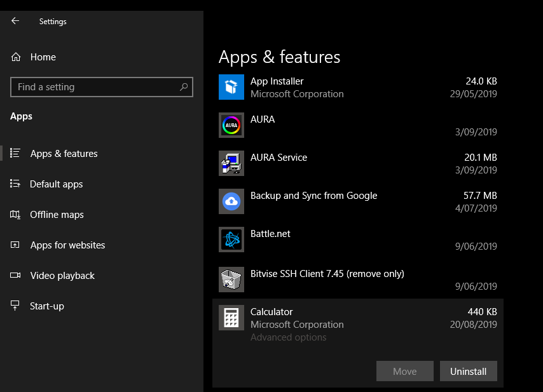
Task: Select Apps & features in sidebar
Action: (64, 154)
